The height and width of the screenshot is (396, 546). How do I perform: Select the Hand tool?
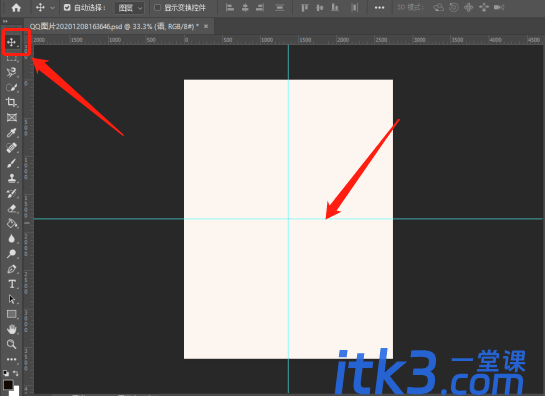click(x=11, y=329)
